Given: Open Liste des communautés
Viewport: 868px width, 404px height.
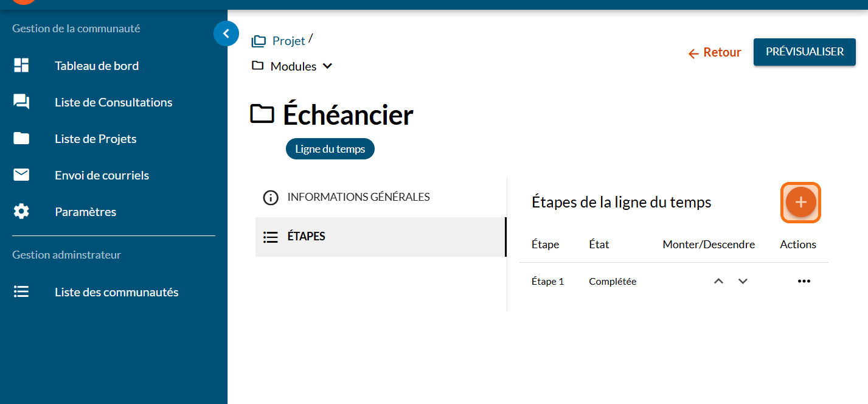Looking at the screenshot, I should point(116,292).
